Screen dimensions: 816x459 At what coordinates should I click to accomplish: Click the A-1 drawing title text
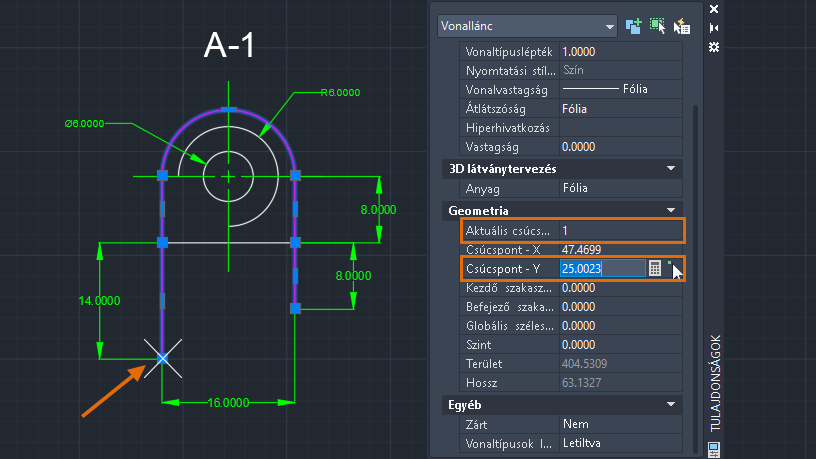(230, 45)
